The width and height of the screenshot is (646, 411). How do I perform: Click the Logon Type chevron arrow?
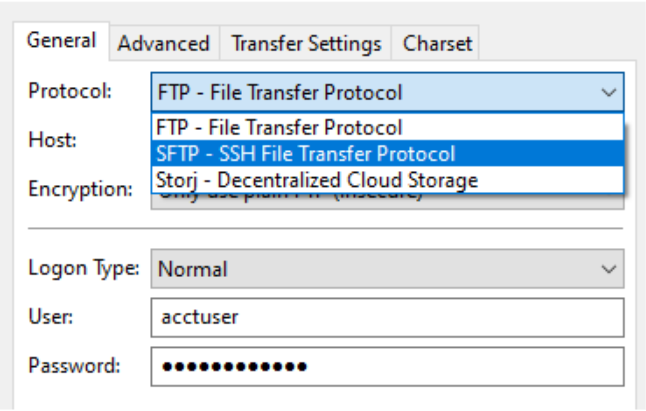[609, 269]
